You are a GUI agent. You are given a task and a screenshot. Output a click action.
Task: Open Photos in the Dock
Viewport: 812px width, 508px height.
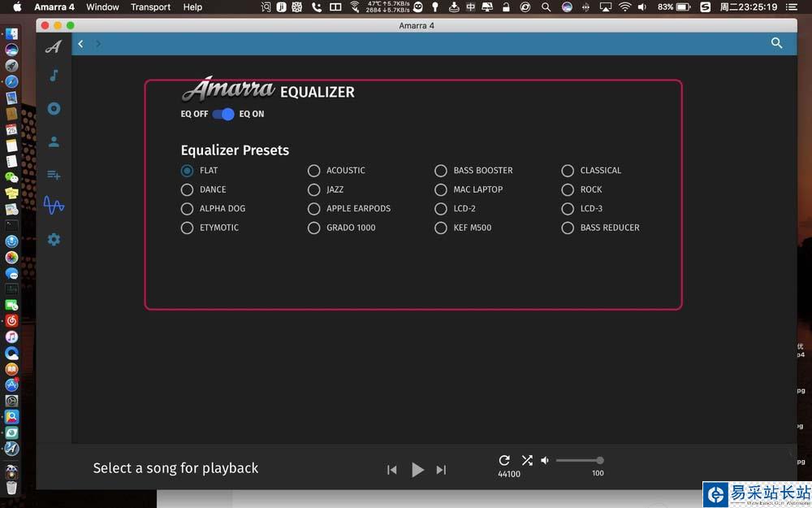tap(11, 257)
